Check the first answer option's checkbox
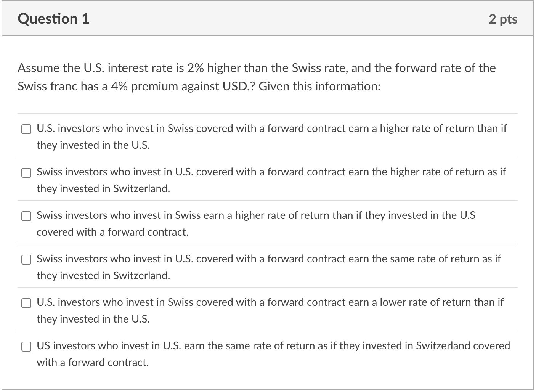This screenshot has height=392, width=536. pos(26,129)
